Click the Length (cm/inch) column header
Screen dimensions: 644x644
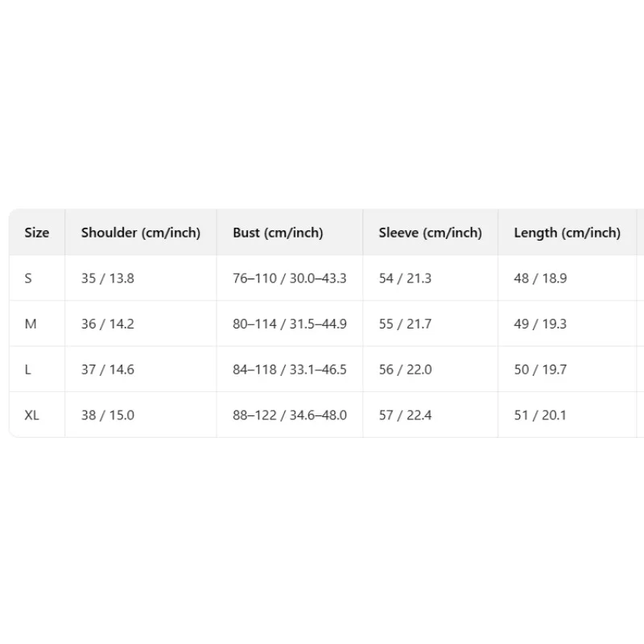[567, 233]
